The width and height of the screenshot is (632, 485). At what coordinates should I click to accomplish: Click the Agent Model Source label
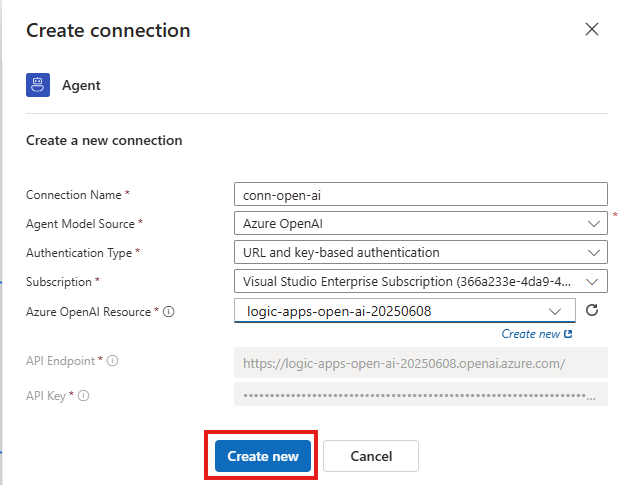81,224
